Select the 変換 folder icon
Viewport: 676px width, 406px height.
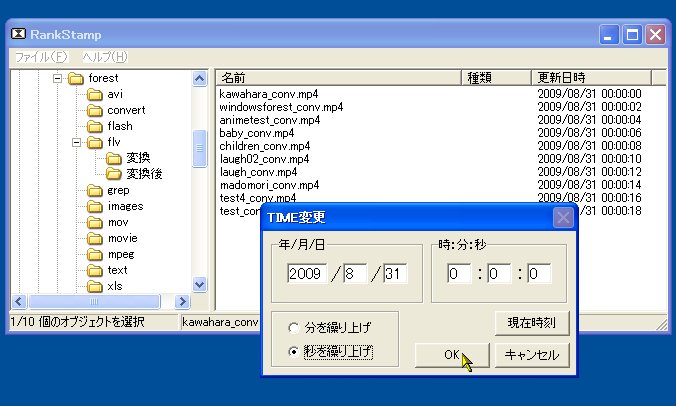tap(114, 158)
